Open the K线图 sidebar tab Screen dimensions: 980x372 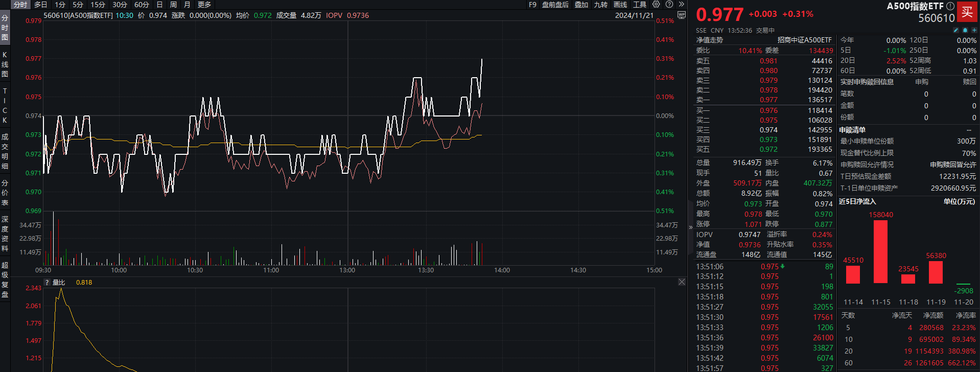(x=5, y=64)
